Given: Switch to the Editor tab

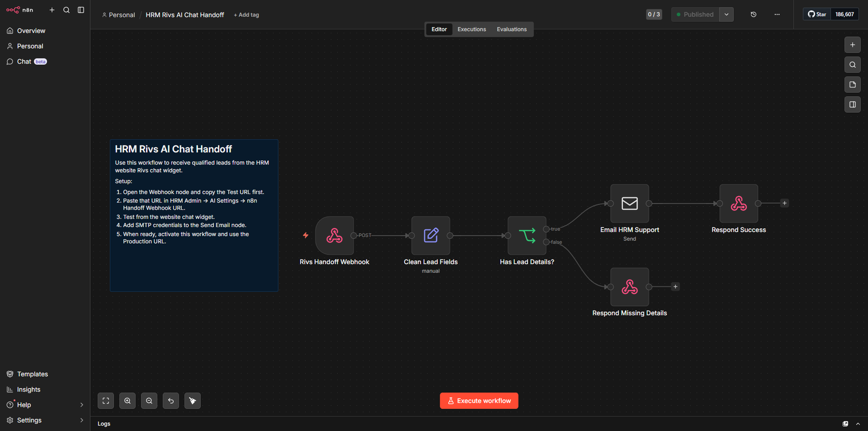Looking at the screenshot, I should tap(439, 29).
